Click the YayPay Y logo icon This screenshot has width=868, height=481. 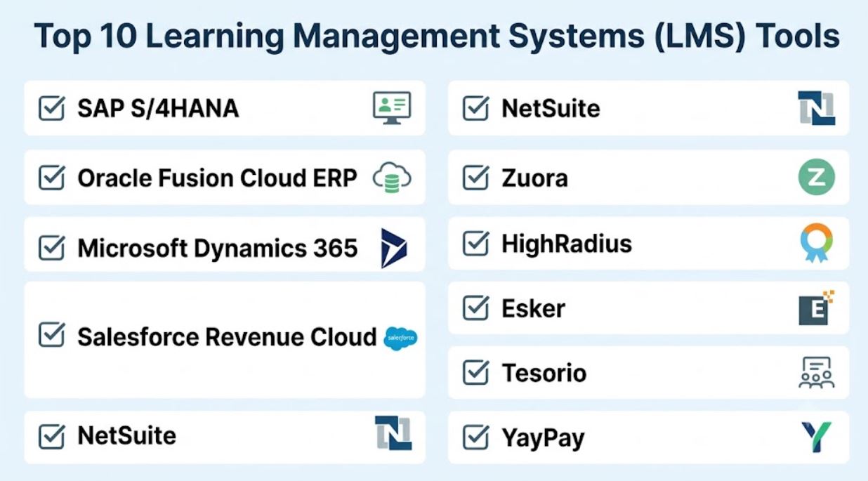pos(817,437)
